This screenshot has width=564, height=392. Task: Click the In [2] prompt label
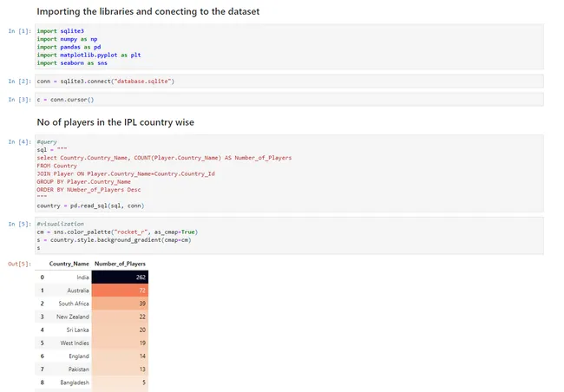click(20, 82)
